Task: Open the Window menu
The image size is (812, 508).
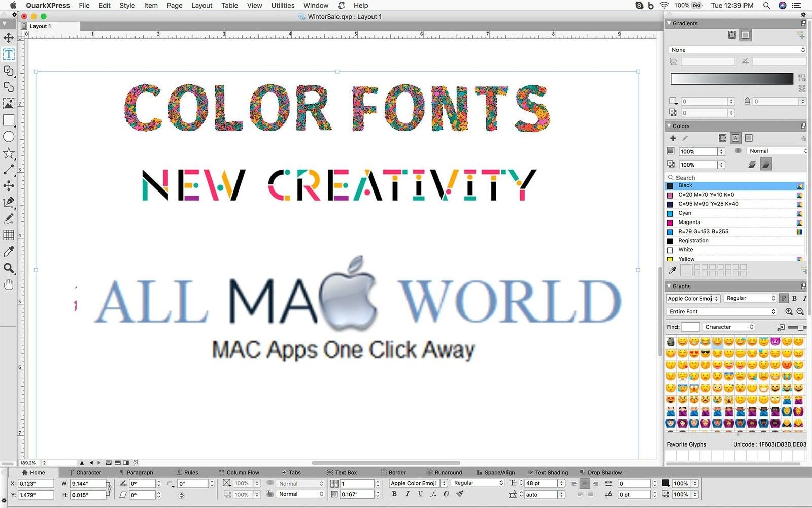Action: click(x=316, y=5)
